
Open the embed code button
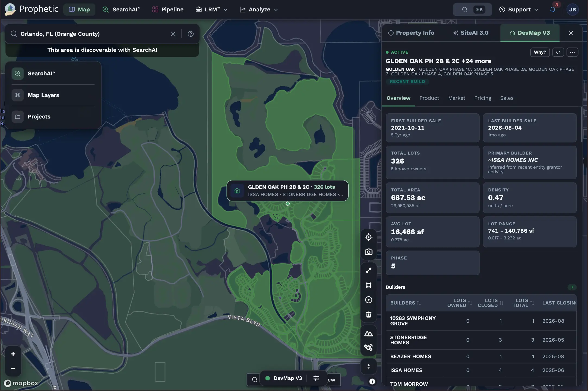558,52
